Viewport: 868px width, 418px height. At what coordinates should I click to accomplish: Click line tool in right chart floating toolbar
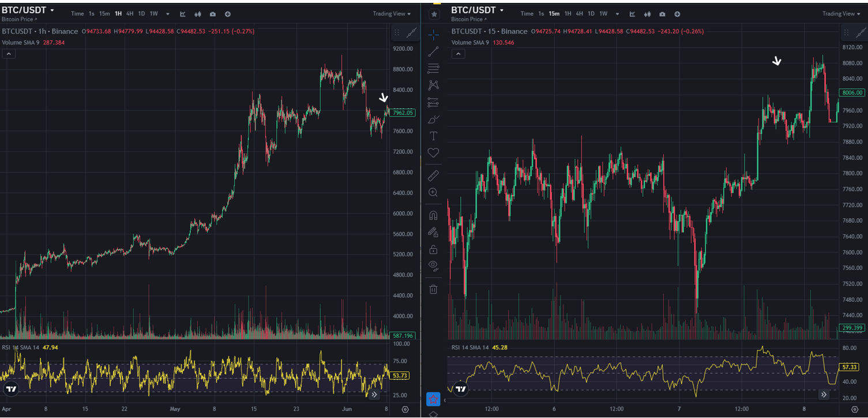(861, 32)
